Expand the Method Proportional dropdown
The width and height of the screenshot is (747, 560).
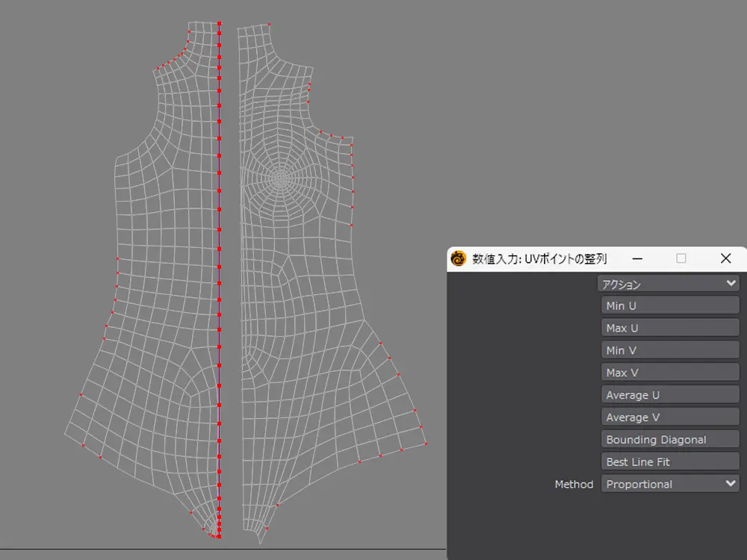click(670, 484)
